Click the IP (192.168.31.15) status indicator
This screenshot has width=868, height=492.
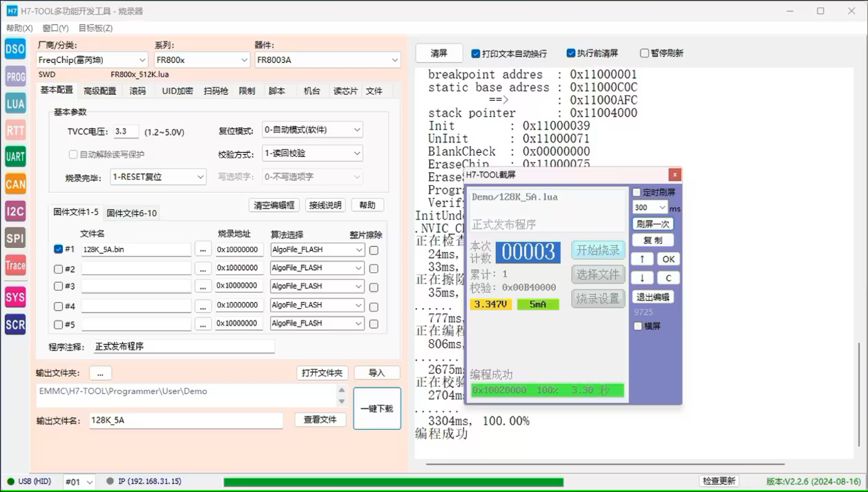(x=110, y=481)
